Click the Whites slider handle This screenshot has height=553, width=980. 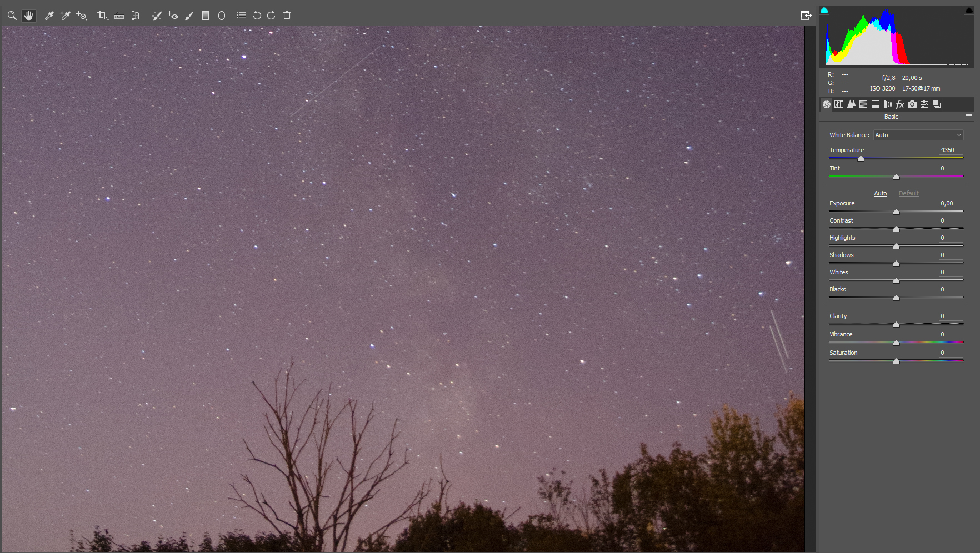(x=896, y=281)
